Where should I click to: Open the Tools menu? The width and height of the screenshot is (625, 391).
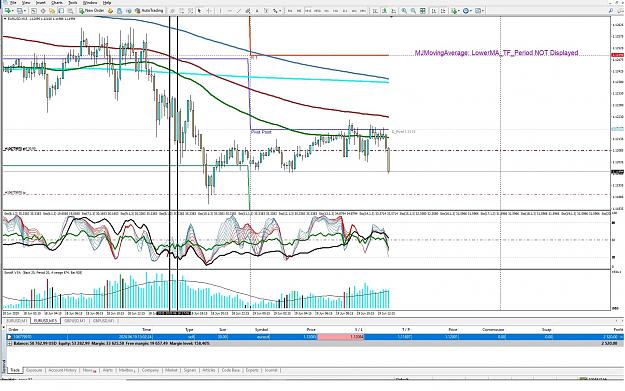(x=73, y=3)
